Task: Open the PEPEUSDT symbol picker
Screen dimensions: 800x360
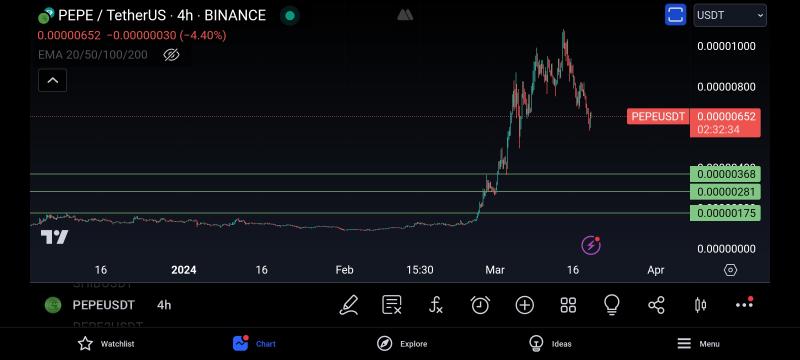Action: (x=104, y=305)
